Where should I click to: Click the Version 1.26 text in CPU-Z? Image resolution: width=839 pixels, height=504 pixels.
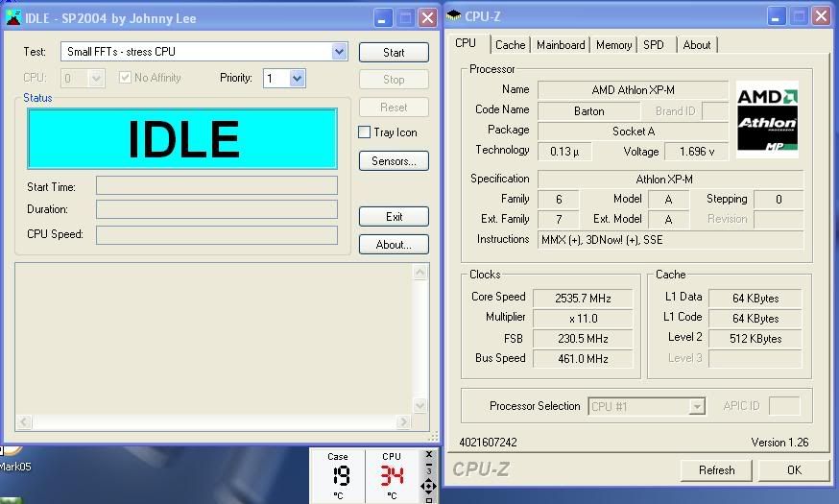click(x=779, y=443)
